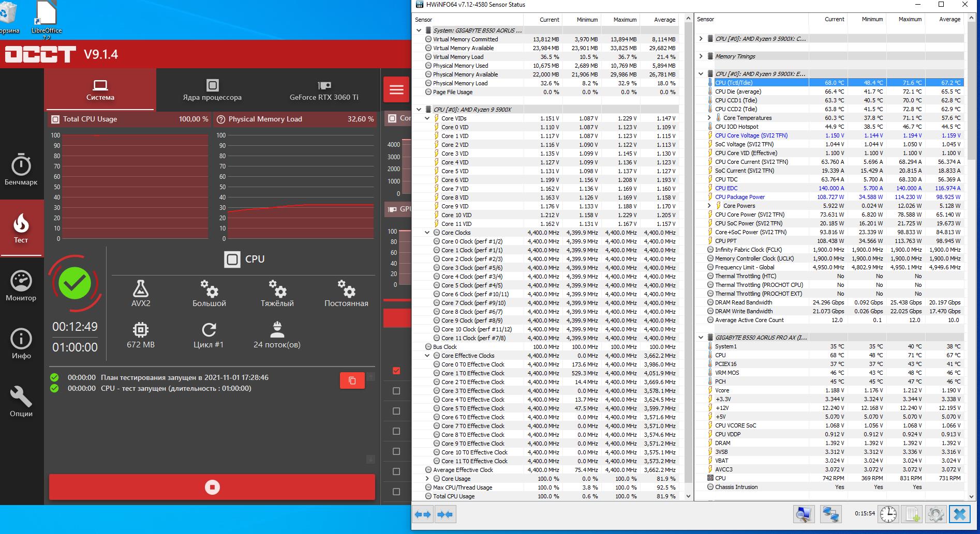Click HWiNFO shrink layout arrows button
The height and width of the screenshot is (534, 980).
pyautogui.click(x=445, y=514)
